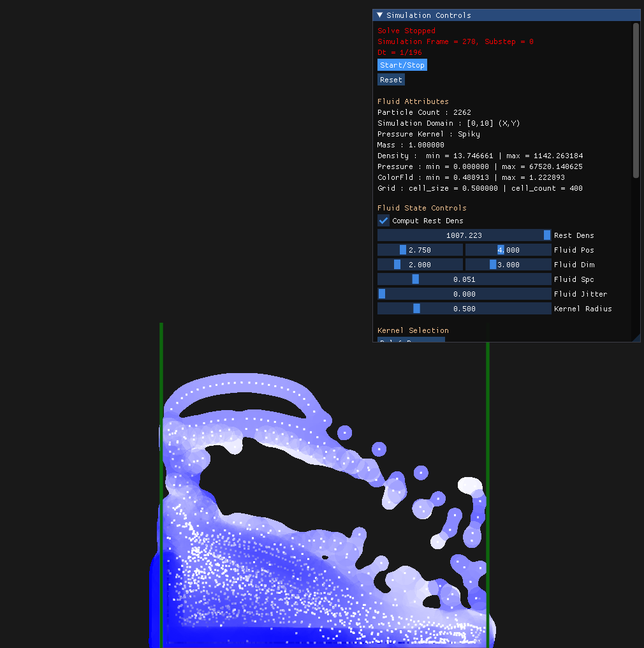Click the Fluid Pos slider showing 2.750
Viewport: 644px width, 648px height.
(420, 250)
